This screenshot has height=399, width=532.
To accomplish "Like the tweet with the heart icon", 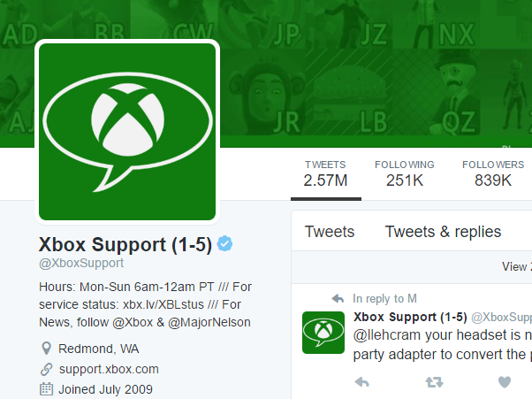I will (x=504, y=382).
